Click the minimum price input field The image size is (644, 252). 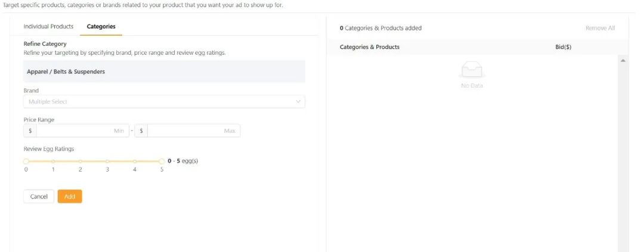pyautogui.click(x=82, y=130)
